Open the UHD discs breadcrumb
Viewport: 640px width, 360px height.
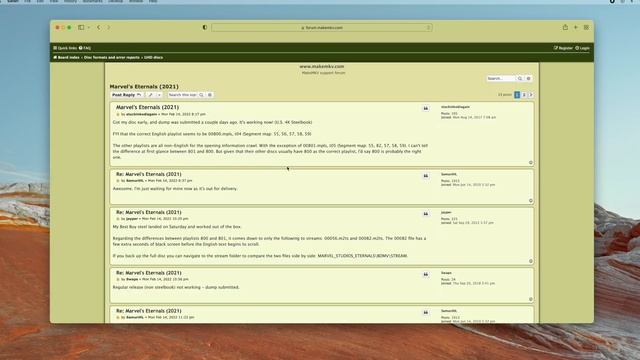pos(153,58)
